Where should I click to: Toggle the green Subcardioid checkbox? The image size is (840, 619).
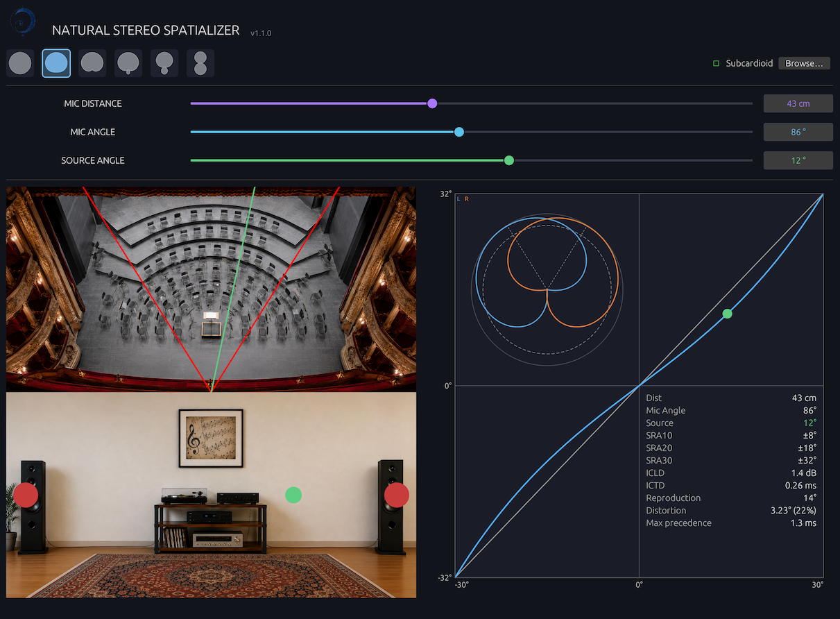[717, 63]
